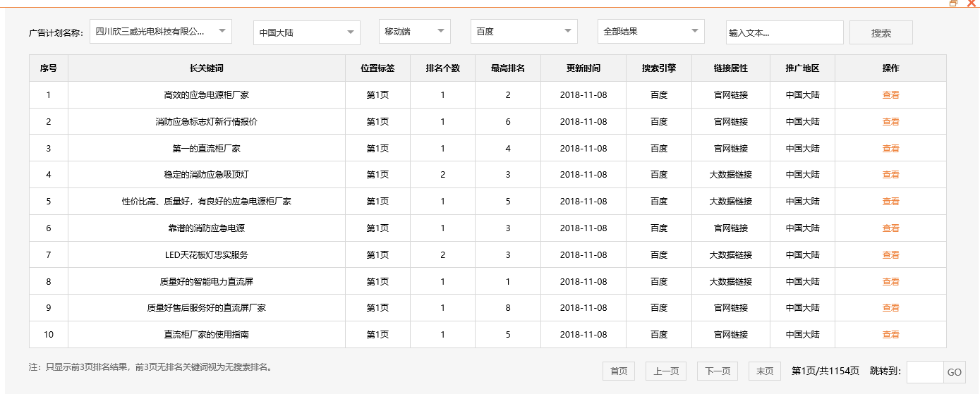Click 查看 for 第一的直流柜厂家
This screenshot has height=394, width=980.
pyautogui.click(x=890, y=149)
